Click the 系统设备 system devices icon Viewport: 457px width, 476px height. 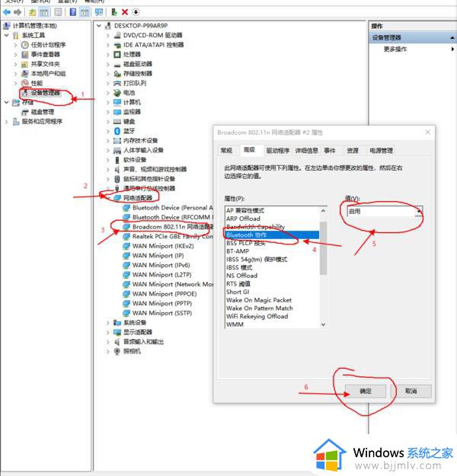tap(117, 322)
